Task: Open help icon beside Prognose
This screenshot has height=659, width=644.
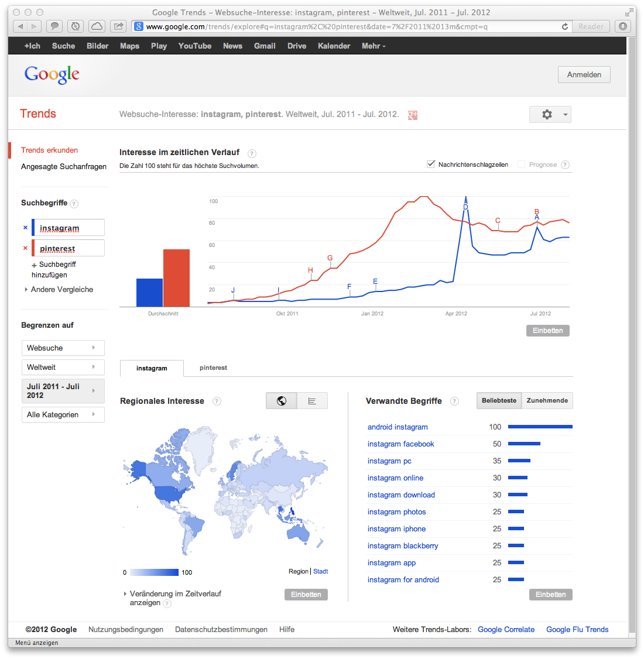Action: pyautogui.click(x=566, y=165)
